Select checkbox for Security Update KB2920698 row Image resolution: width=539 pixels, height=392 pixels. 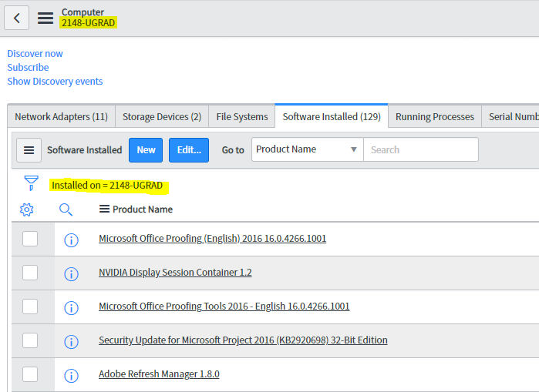[30, 340]
